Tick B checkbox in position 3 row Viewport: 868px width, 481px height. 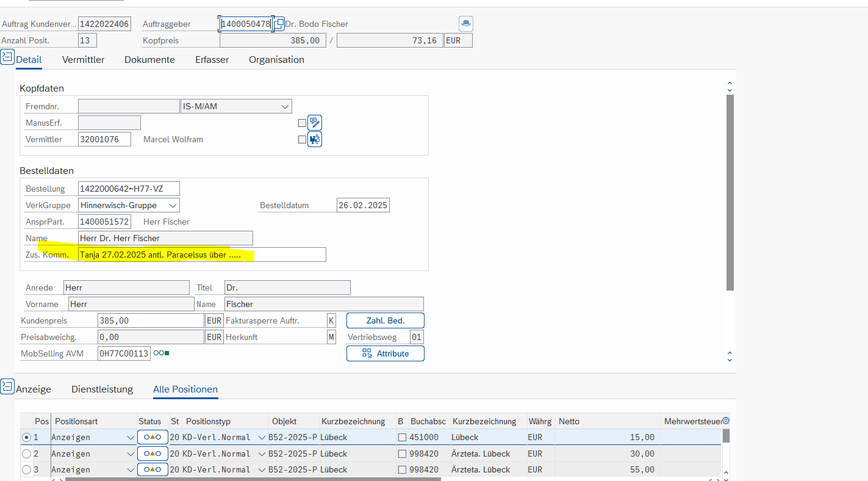click(x=402, y=469)
